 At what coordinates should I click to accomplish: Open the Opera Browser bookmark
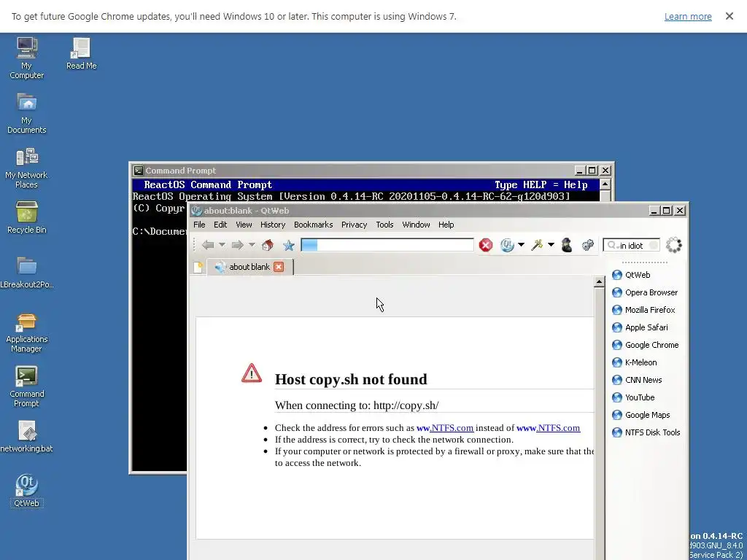tap(645, 292)
